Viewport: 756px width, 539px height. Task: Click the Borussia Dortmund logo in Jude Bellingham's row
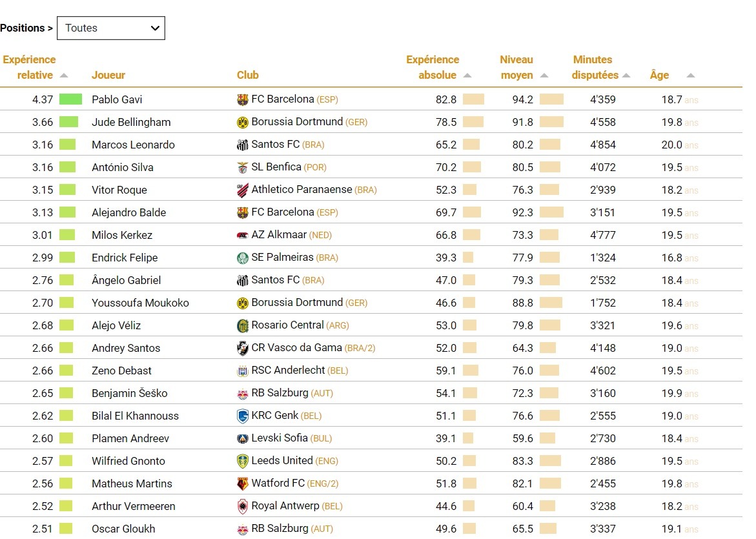pos(243,122)
